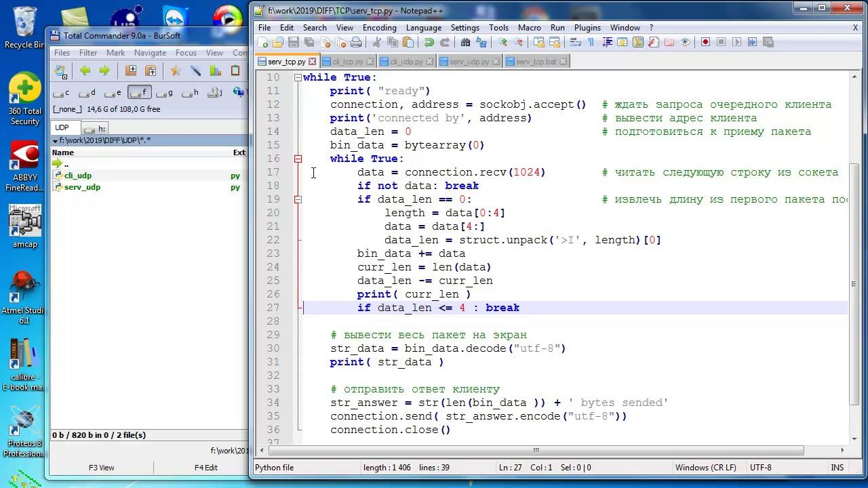The height and width of the screenshot is (488, 868).
Task: Zoom in using magnifier toolbar icon
Action: pyautogui.click(x=502, y=42)
